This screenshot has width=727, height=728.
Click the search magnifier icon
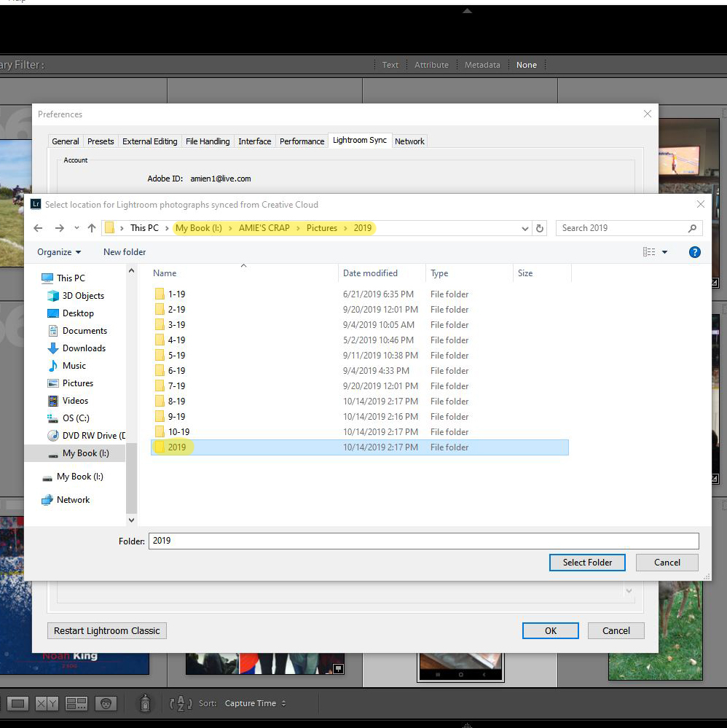pos(692,228)
